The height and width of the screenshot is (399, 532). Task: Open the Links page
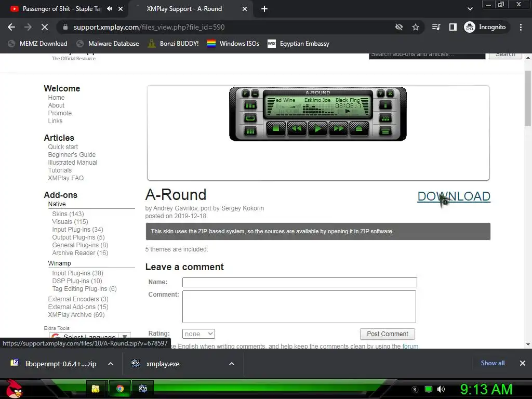click(x=55, y=121)
